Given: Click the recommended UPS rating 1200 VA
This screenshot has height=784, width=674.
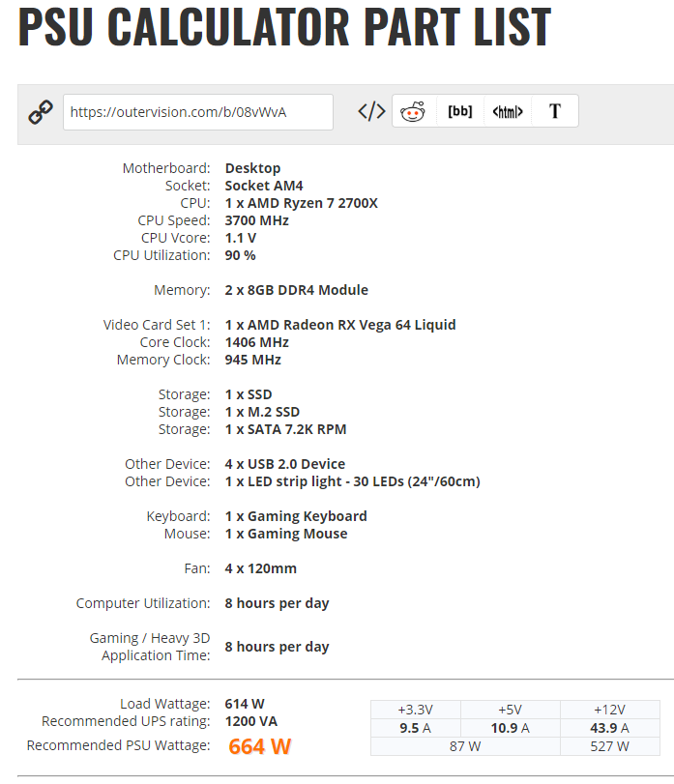Looking at the screenshot, I should (251, 721).
